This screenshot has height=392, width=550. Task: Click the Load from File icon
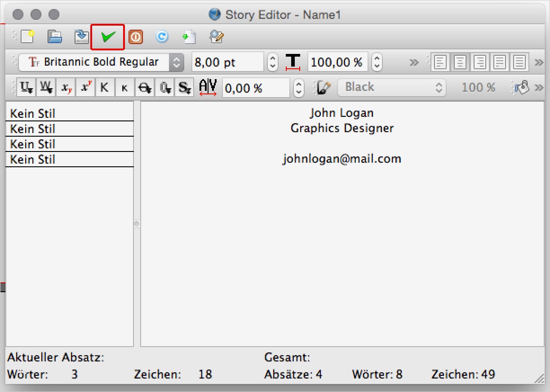point(54,37)
